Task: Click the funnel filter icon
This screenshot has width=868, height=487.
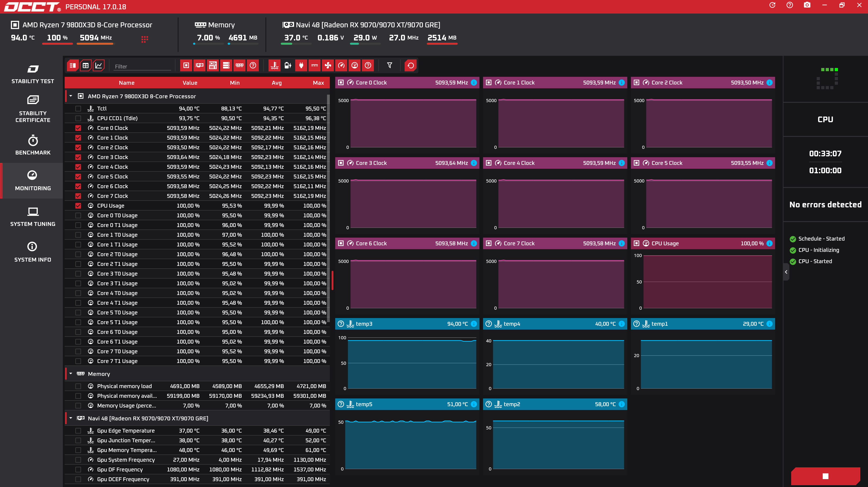Action: 389,65
